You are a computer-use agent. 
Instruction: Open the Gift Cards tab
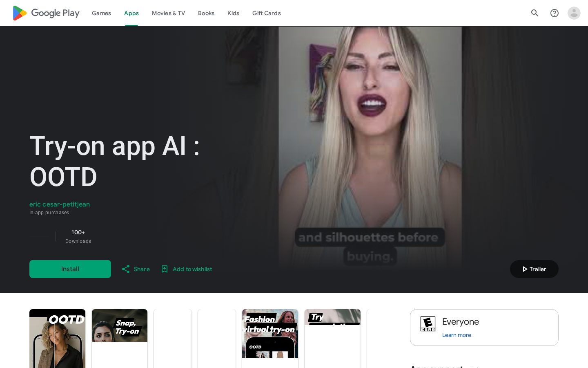click(267, 13)
